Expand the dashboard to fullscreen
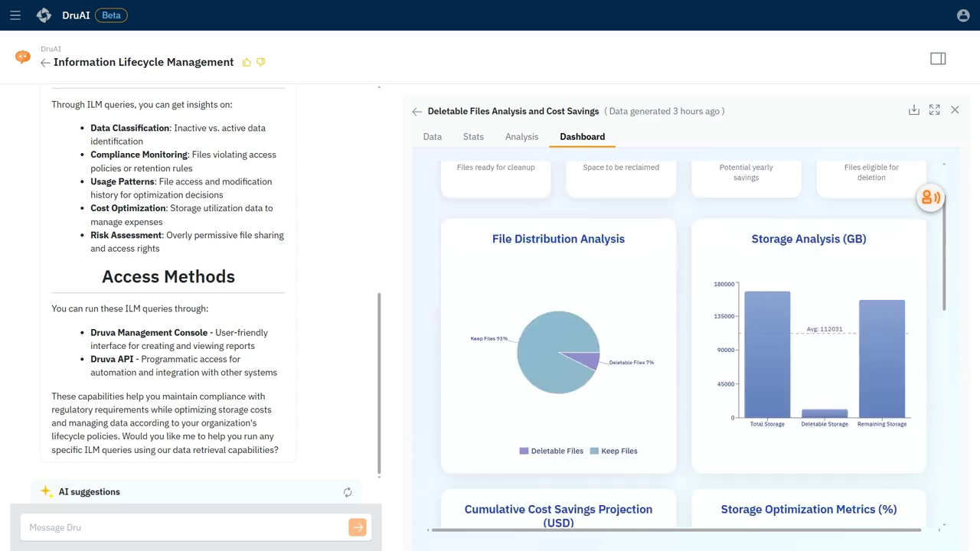The height and width of the screenshot is (551, 980). (934, 110)
